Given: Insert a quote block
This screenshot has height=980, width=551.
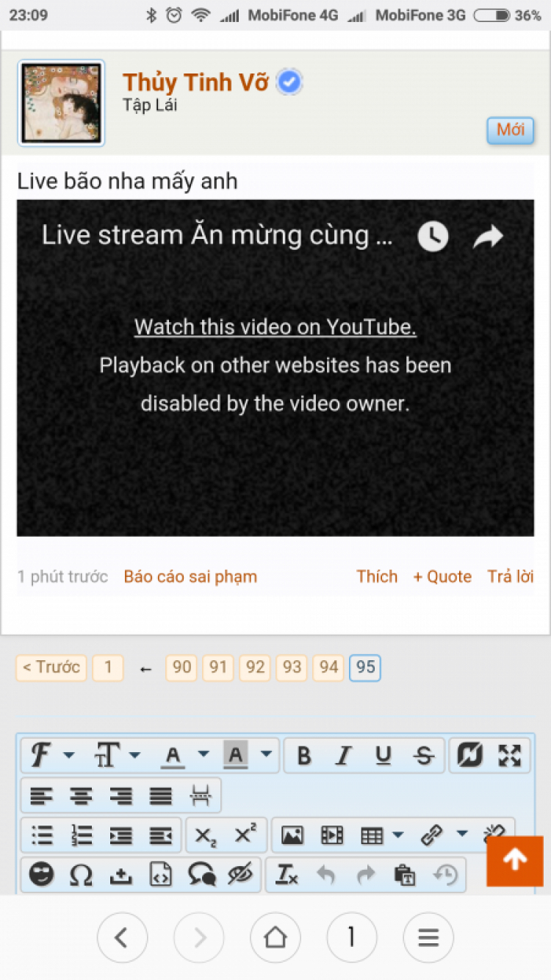Looking at the screenshot, I should pos(201,875).
